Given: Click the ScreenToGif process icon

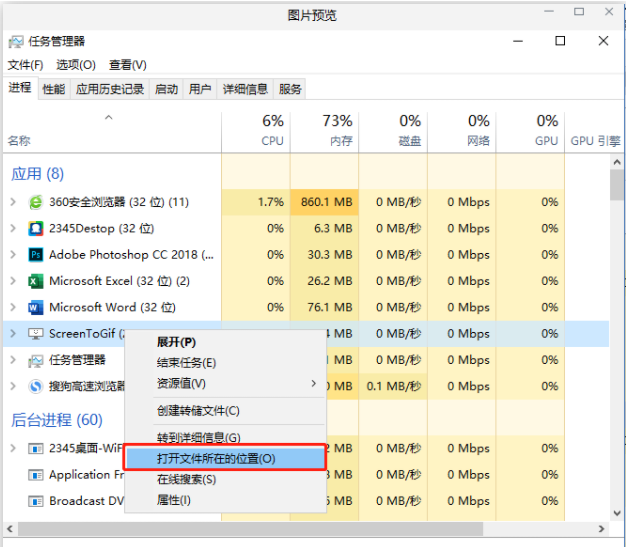Looking at the screenshot, I should (x=36, y=334).
